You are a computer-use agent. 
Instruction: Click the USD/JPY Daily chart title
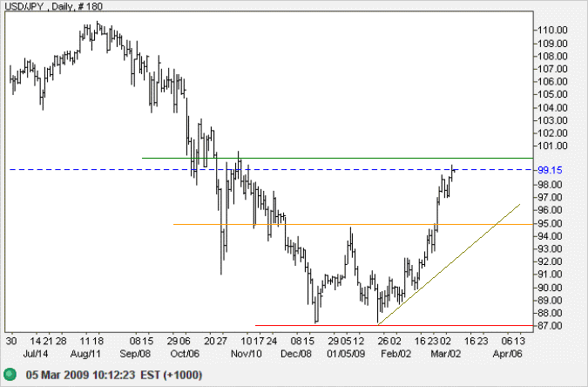pyautogui.click(x=54, y=6)
